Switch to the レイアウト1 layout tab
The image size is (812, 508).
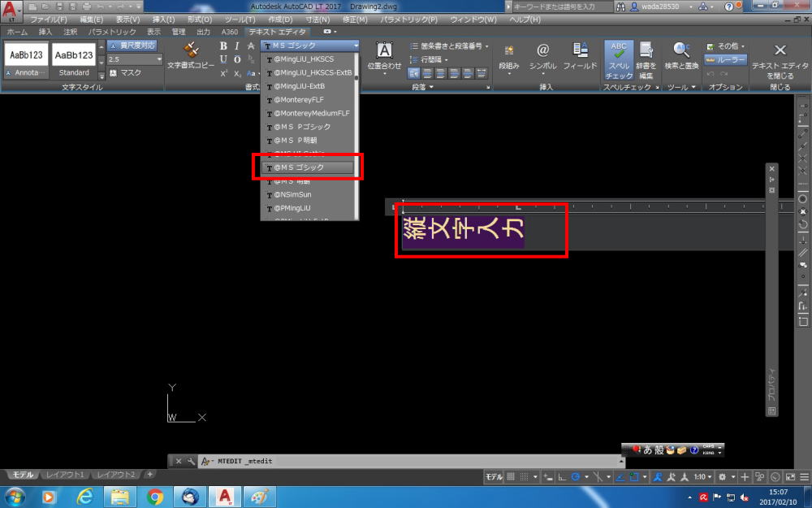point(65,475)
